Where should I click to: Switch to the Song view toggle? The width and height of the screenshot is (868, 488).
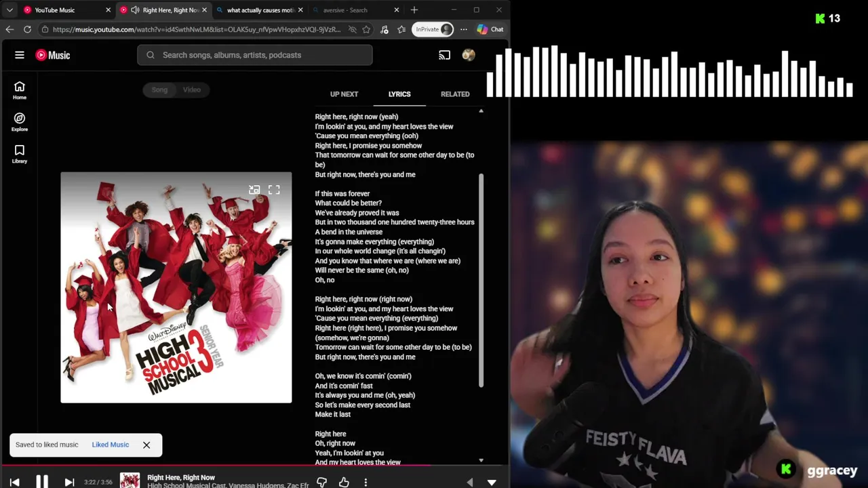[x=159, y=89]
